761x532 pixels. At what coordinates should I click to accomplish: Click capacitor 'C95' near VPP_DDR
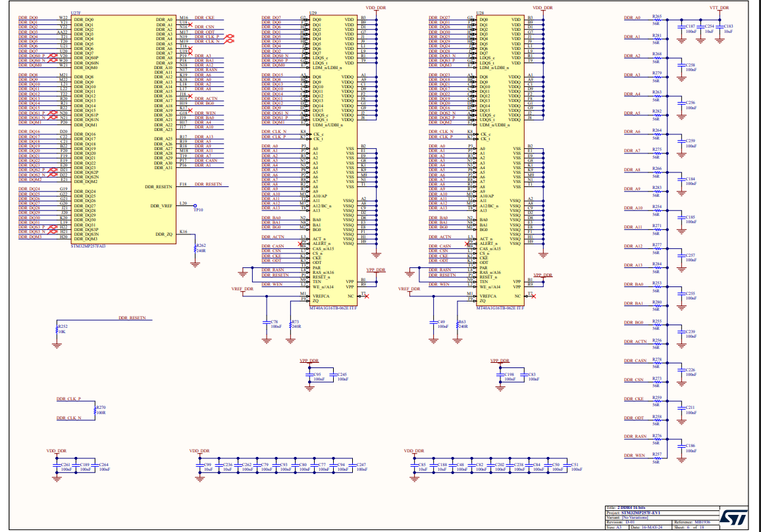[309, 376]
